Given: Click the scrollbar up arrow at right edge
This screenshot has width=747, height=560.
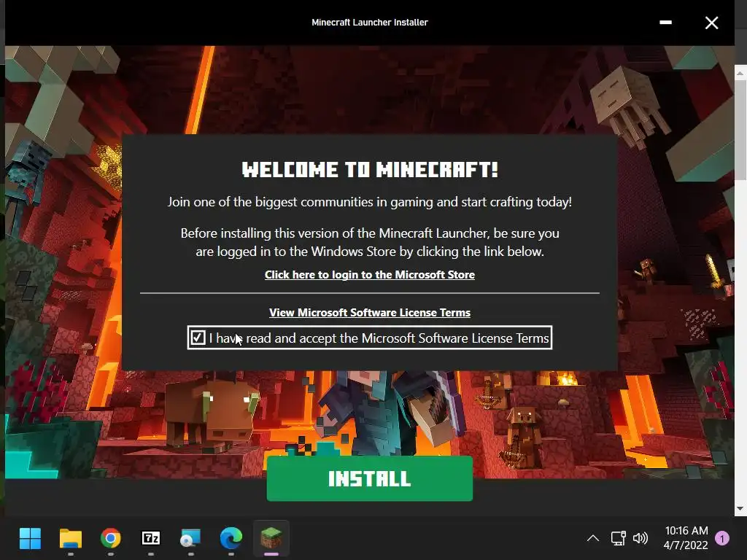Looking at the screenshot, I should (x=740, y=73).
